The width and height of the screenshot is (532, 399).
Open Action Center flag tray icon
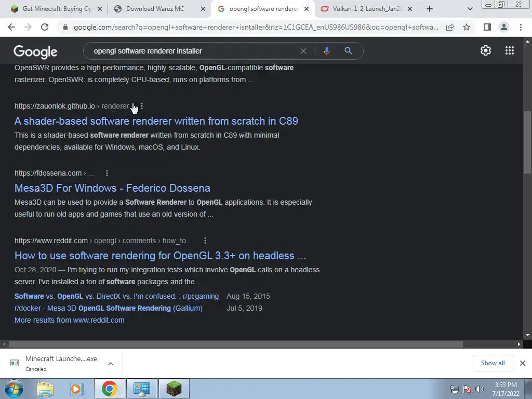tap(467, 389)
